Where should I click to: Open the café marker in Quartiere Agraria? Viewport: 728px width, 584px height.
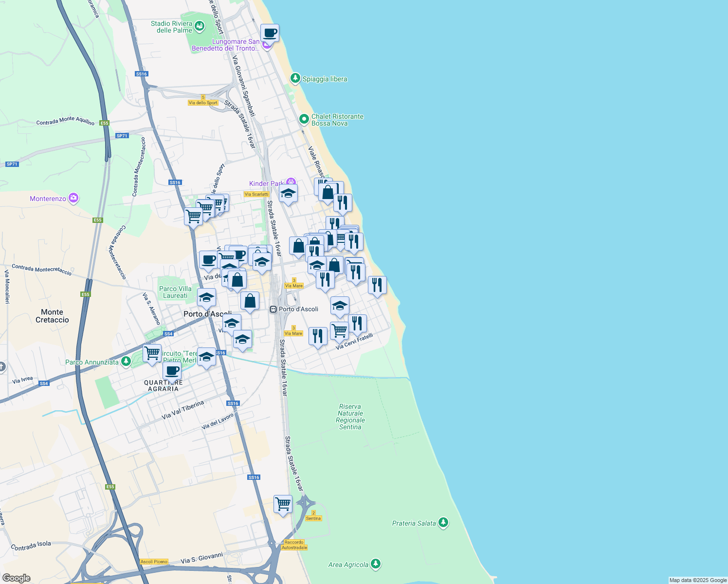[x=172, y=371]
